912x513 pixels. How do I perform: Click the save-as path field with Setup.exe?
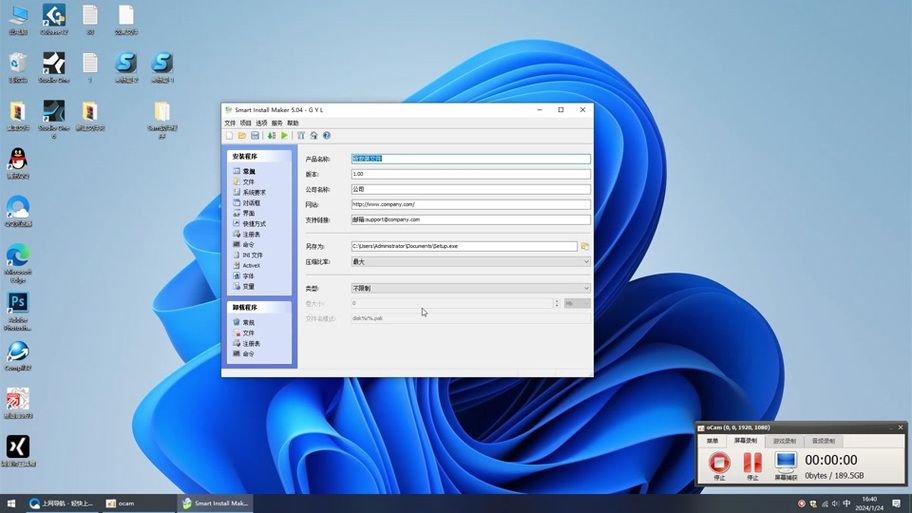click(x=464, y=246)
